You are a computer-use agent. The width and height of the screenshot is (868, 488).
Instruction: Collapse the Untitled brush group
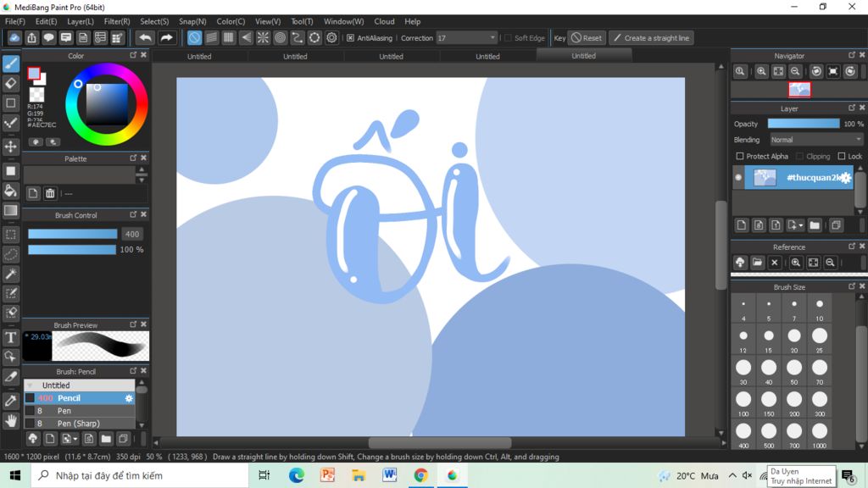point(30,385)
